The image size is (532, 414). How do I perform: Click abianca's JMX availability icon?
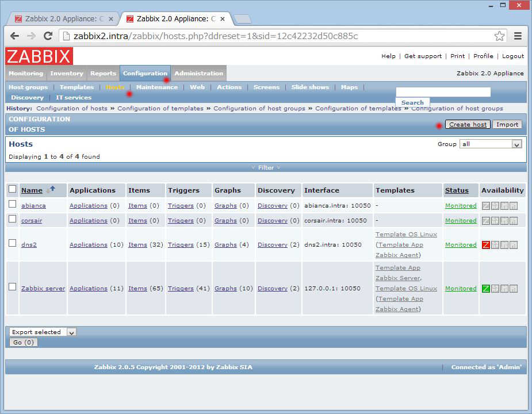(x=504, y=206)
